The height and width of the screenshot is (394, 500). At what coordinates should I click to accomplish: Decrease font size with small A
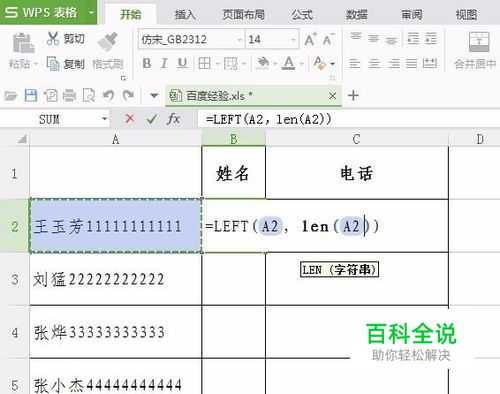click(328, 40)
